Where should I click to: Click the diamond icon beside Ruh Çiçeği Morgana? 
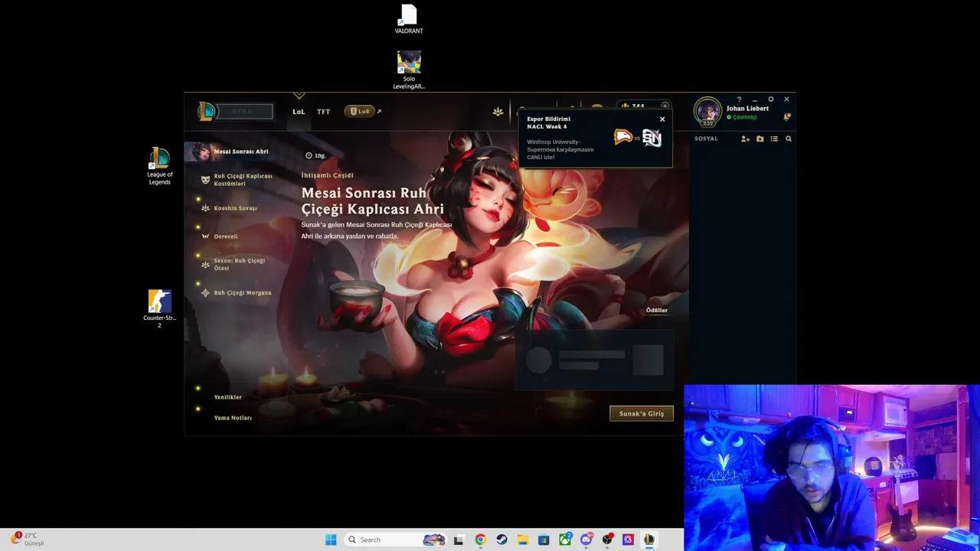pos(205,292)
